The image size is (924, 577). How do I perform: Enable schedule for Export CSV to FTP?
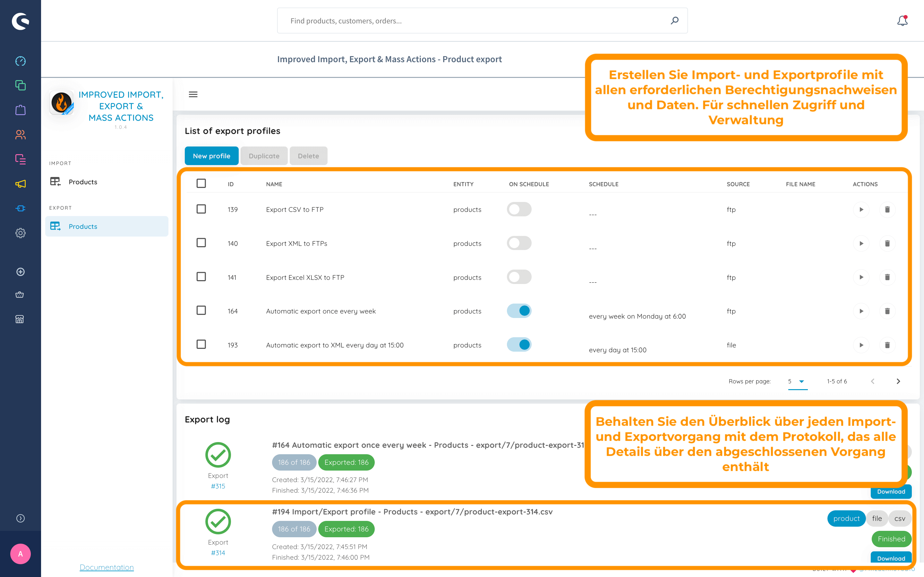coord(519,209)
